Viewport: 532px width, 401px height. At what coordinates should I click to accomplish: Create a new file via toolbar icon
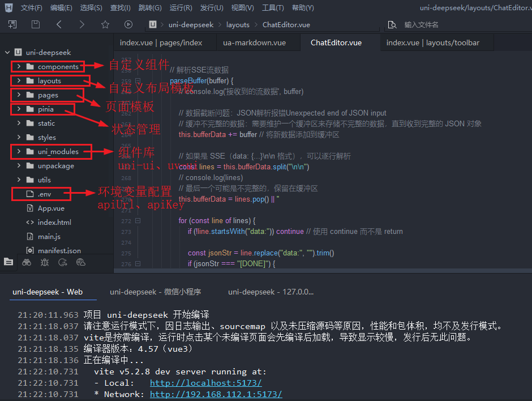coord(12,24)
